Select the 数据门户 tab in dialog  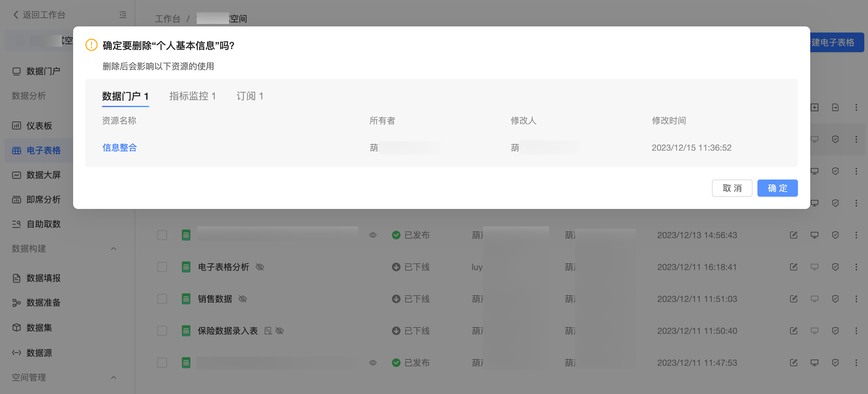click(125, 96)
